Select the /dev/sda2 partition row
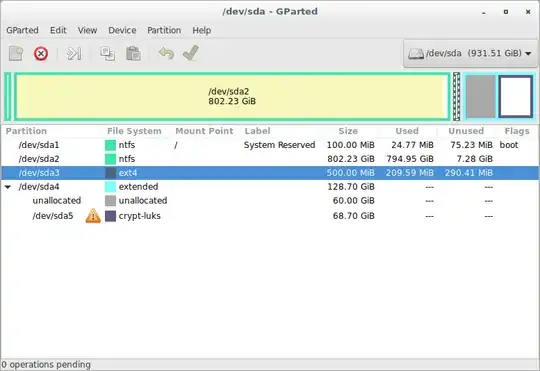This screenshot has width=540, height=371. pyautogui.click(x=270, y=159)
